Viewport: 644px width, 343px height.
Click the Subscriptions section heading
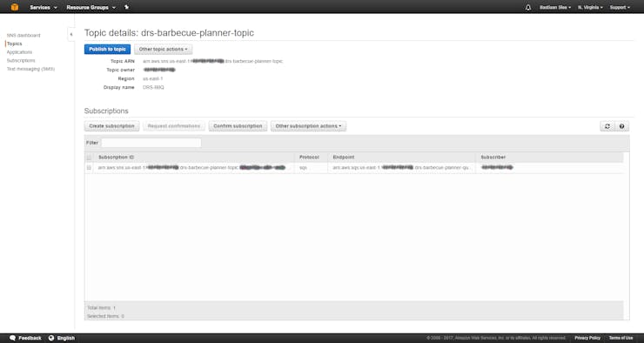[x=106, y=111]
